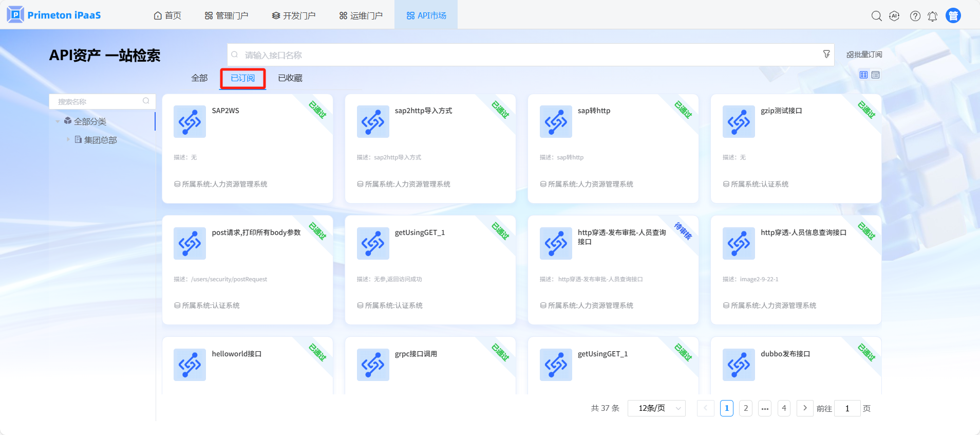Open the AI assistant icon
The height and width of the screenshot is (435, 980).
point(894,16)
